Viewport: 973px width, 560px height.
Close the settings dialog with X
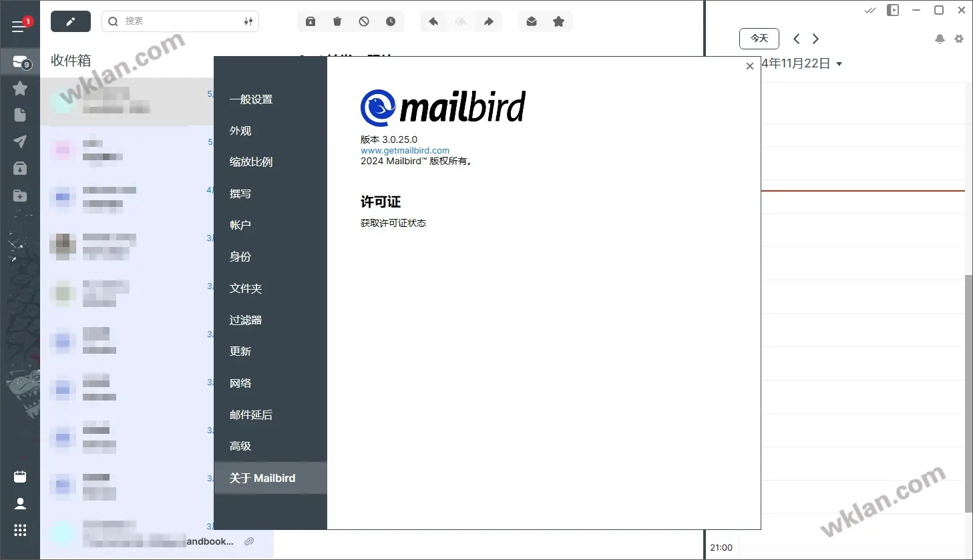click(x=750, y=66)
